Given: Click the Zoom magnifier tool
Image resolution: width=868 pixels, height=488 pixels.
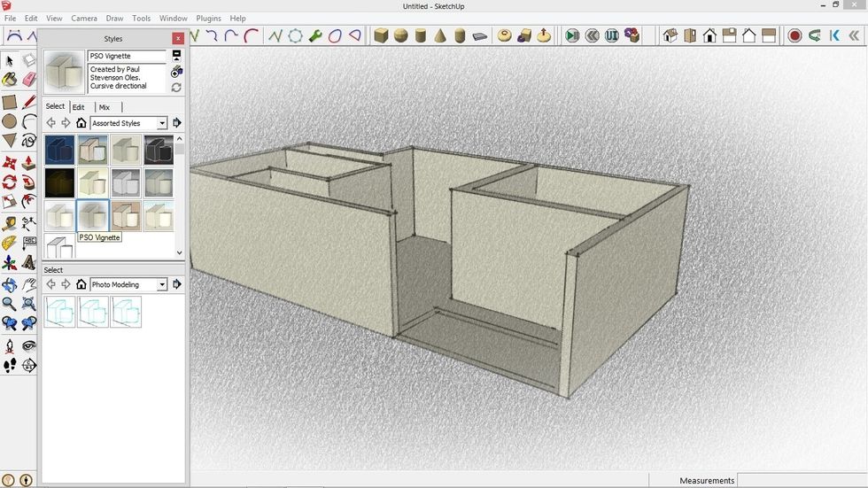Looking at the screenshot, I should [10, 305].
